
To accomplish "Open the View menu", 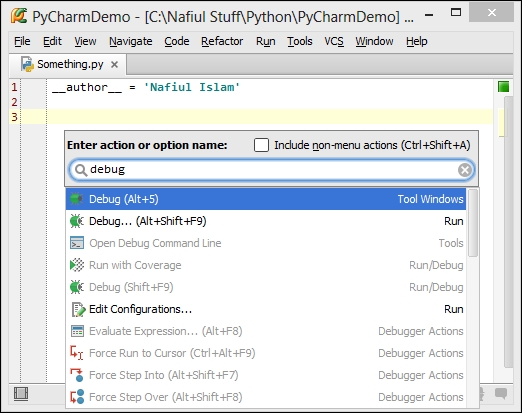I will pyautogui.click(x=85, y=41).
